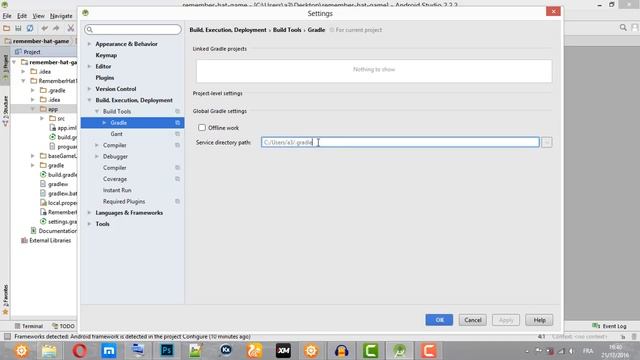Click Build Tools in the breadcrumb
640x360 pixels.
(287, 30)
